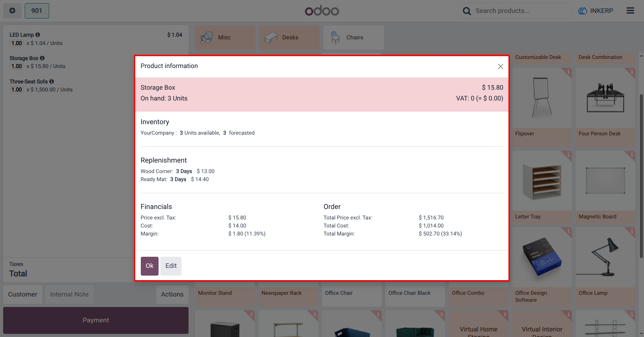Filter by Misc category
Viewport: 644px width, 337px height.
tap(225, 37)
